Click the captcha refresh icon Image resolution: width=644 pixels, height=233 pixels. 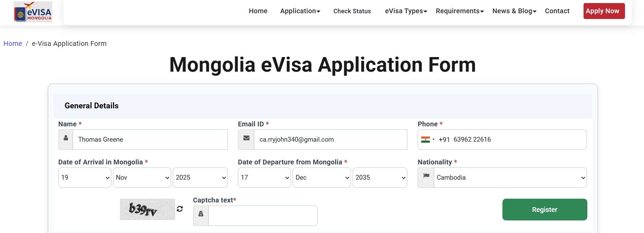[180, 209]
